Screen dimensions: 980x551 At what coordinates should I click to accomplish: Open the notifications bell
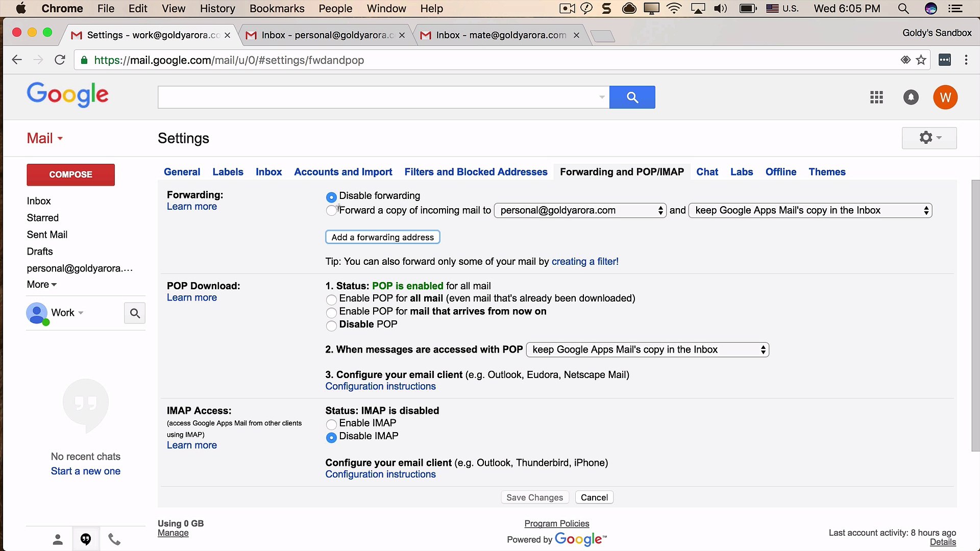pyautogui.click(x=911, y=97)
